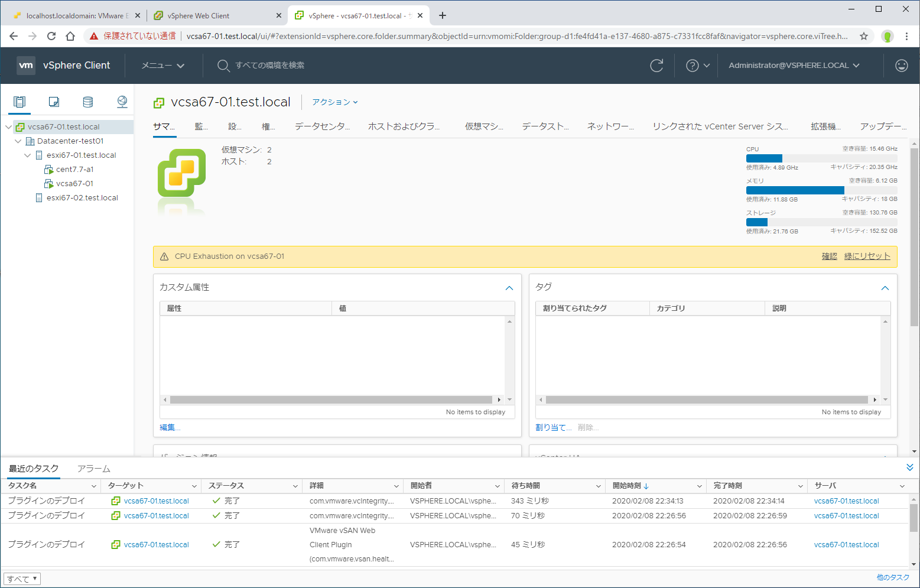Collapse esxi67-01.test.local host node
The image size is (920, 588).
click(27, 155)
